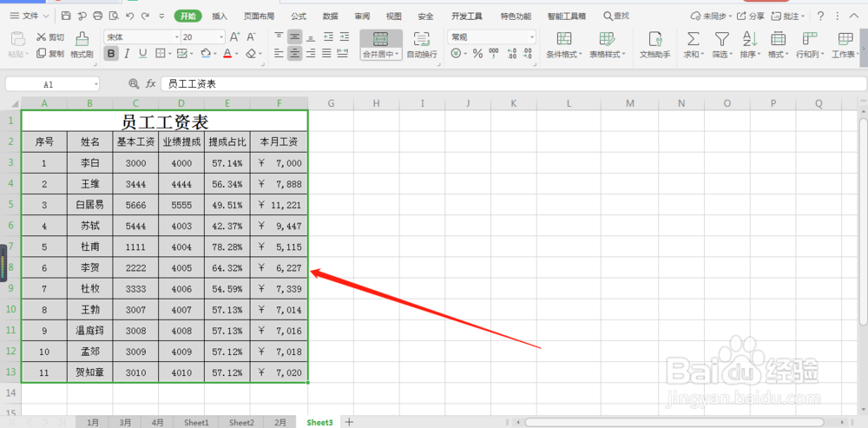868x428 pixels.
Task: Add a new sheet with the plus button
Action: [349, 422]
